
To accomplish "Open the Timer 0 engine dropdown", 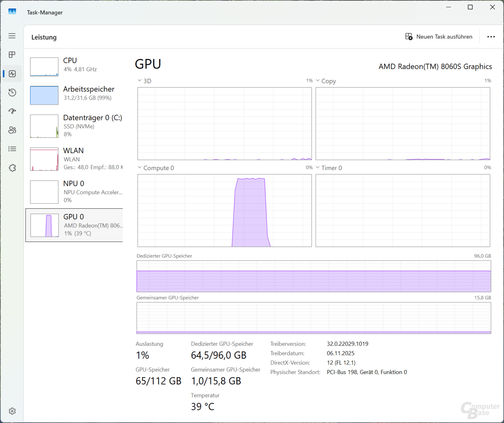I will [x=317, y=167].
